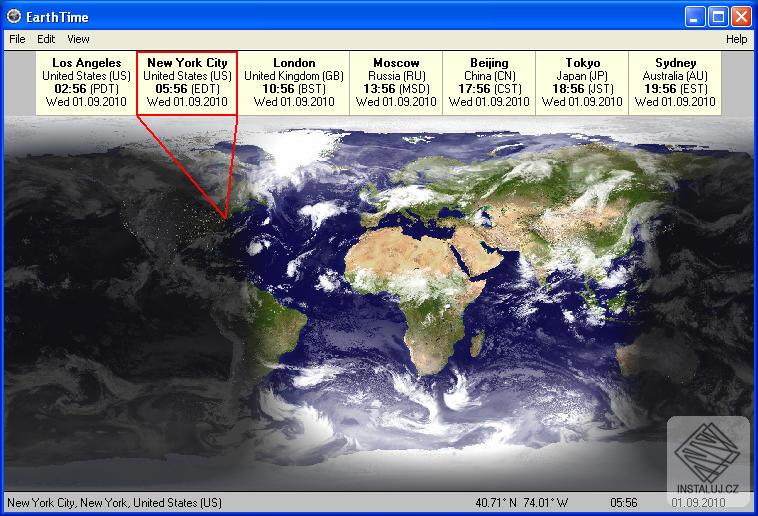Click Los Angeles time 02:56 (PDT)
758x516 pixels.
coord(86,89)
